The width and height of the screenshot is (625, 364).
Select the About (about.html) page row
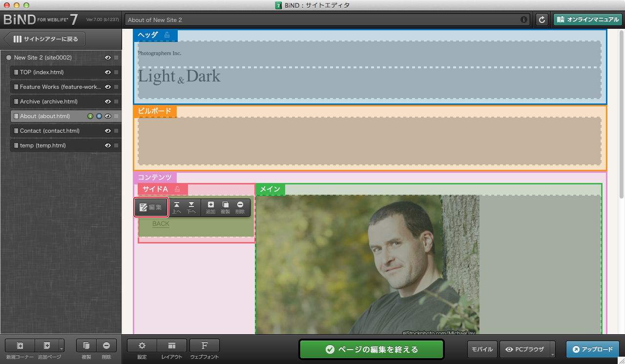tap(66, 116)
